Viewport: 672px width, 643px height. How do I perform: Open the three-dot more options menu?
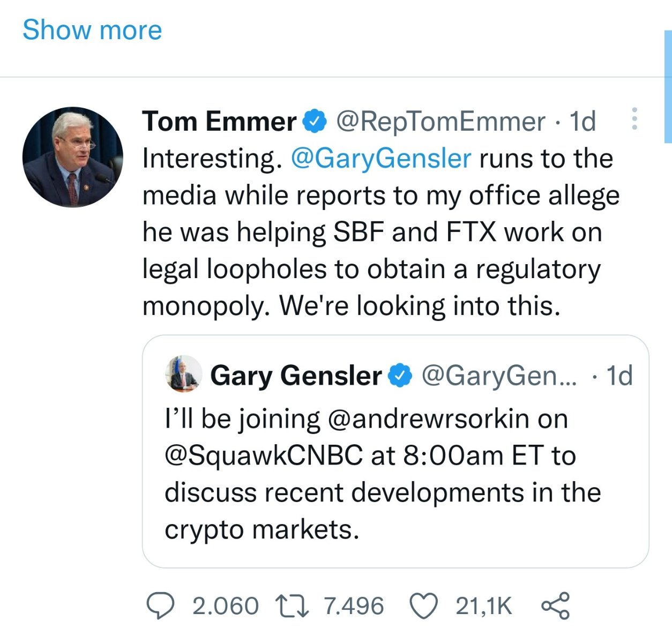634,119
